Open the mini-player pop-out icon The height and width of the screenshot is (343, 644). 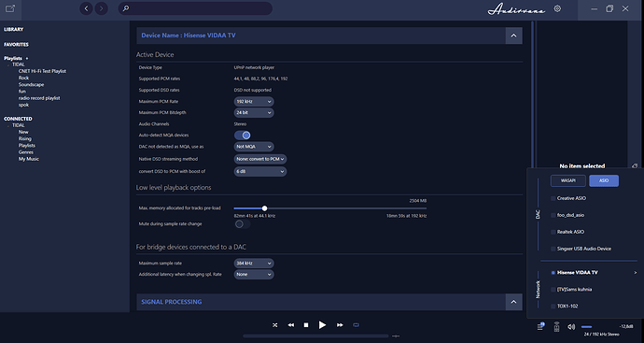click(10, 8)
